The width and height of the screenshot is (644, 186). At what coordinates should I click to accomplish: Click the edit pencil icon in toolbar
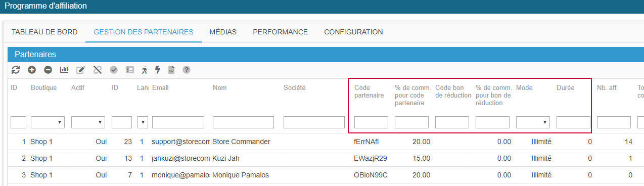click(80, 70)
